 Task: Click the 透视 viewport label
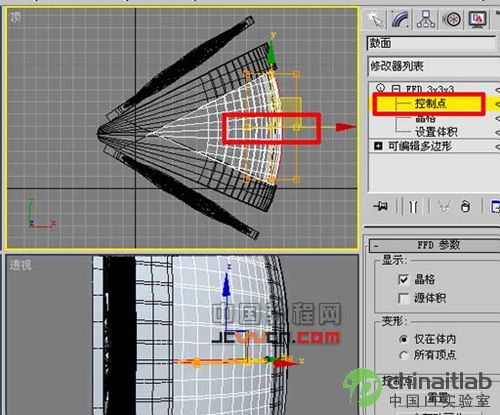[20, 265]
